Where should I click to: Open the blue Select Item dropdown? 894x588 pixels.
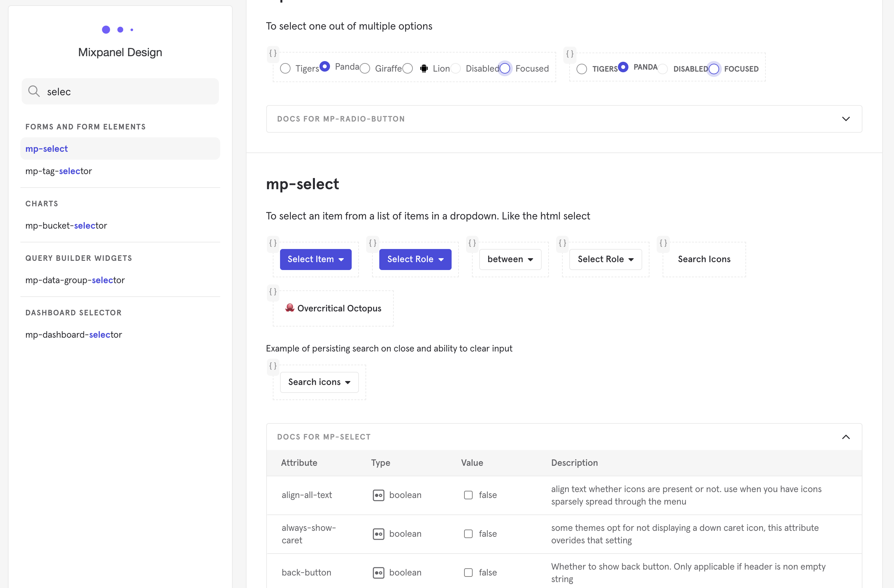[x=316, y=260]
